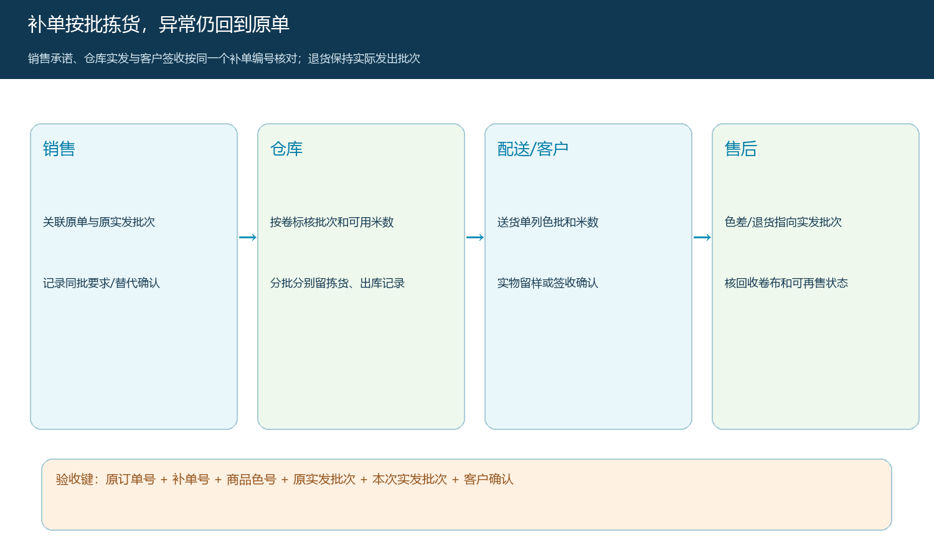The width and height of the screenshot is (934, 560).
Task: Select text 核回收卷布和可再售状态
Action: 786,283
